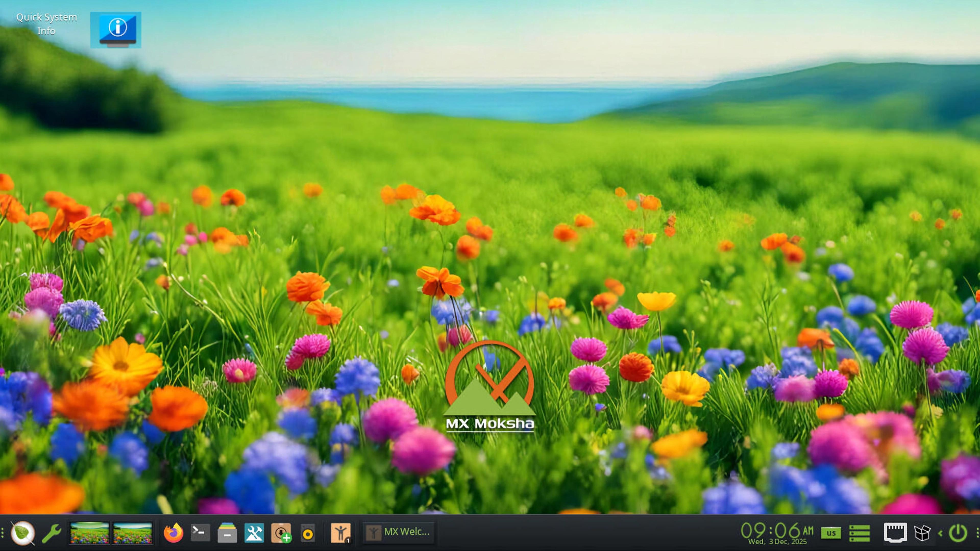This screenshot has width=980, height=551.
Task: Expand the hidden tray arrow
Action: (940, 533)
